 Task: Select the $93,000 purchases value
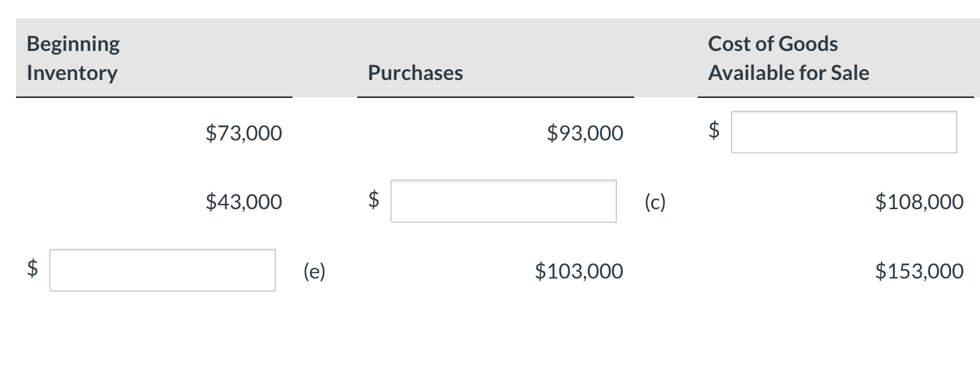click(x=585, y=133)
